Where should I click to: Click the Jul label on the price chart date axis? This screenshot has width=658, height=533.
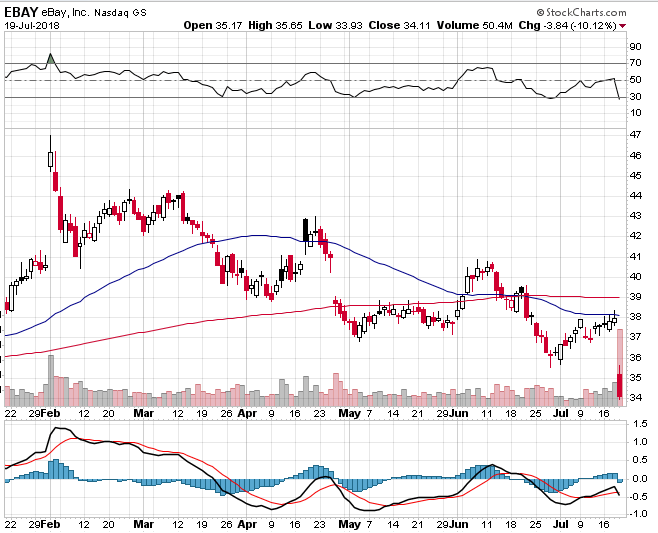click(x=561, y=413)
